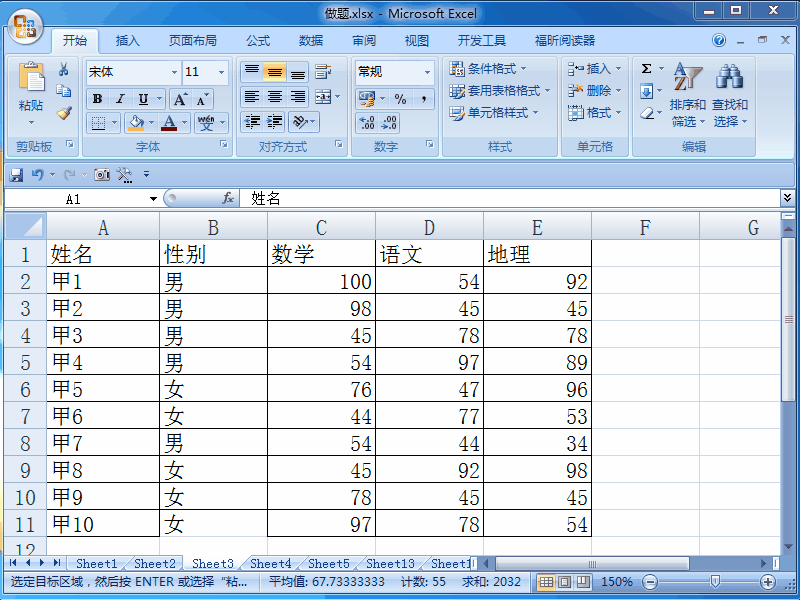The image size is (800, 600).
Task: Switch to the 审阅 ribbon tab
Action: [x=364, y=41]
